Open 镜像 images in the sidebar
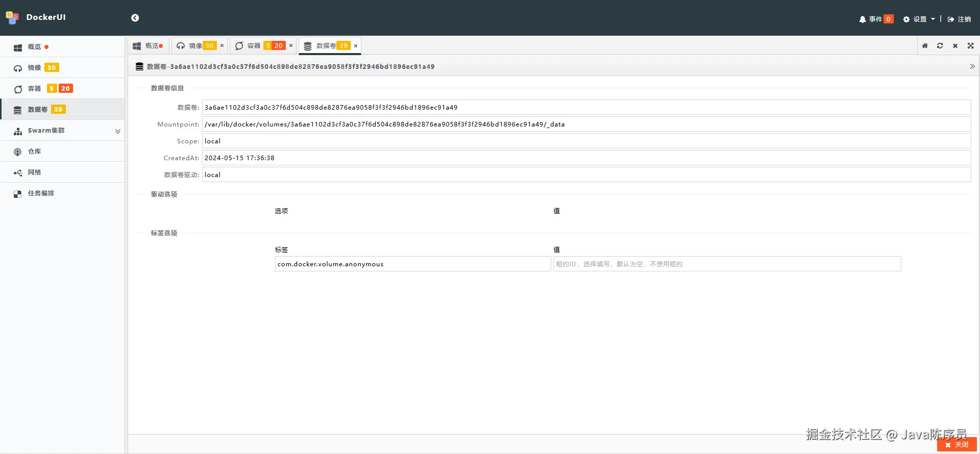980x454 pixels. click(62, 68)
